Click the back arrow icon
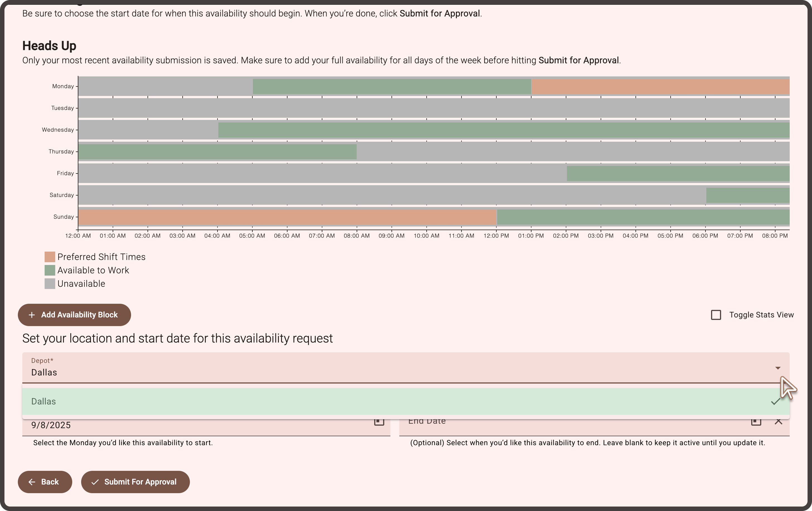The height and width of the screenshot is (511, 812). pyautogui.click(x=32, y=482)
